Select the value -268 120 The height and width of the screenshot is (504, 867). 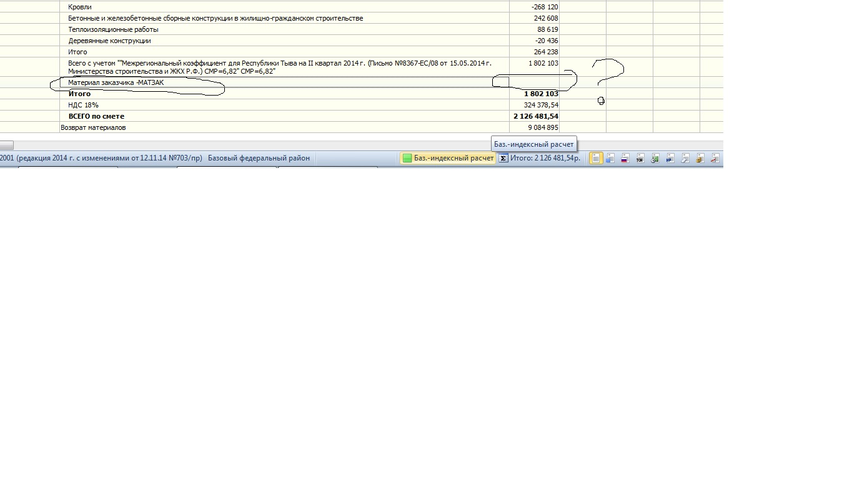[545, 7]
